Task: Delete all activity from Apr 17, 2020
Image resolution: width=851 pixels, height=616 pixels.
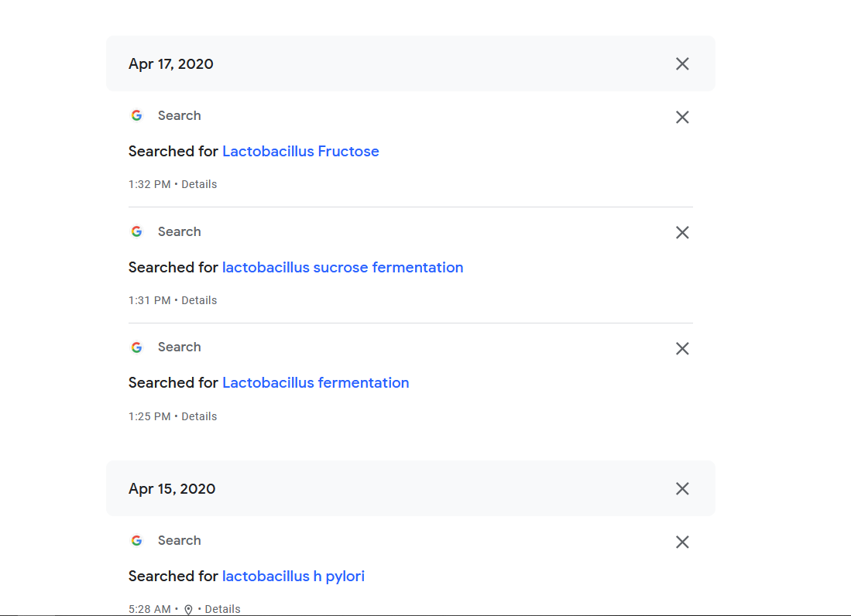Action: point(682,64)
